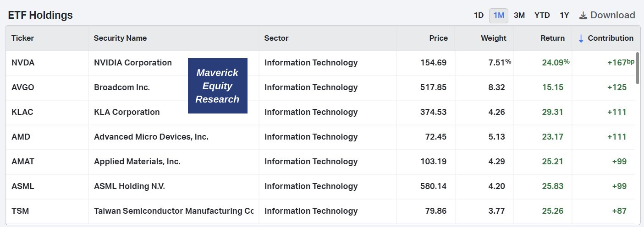Sort by the Ticker column header
Screen dimensions: 644x227
[x=23, y=38]
